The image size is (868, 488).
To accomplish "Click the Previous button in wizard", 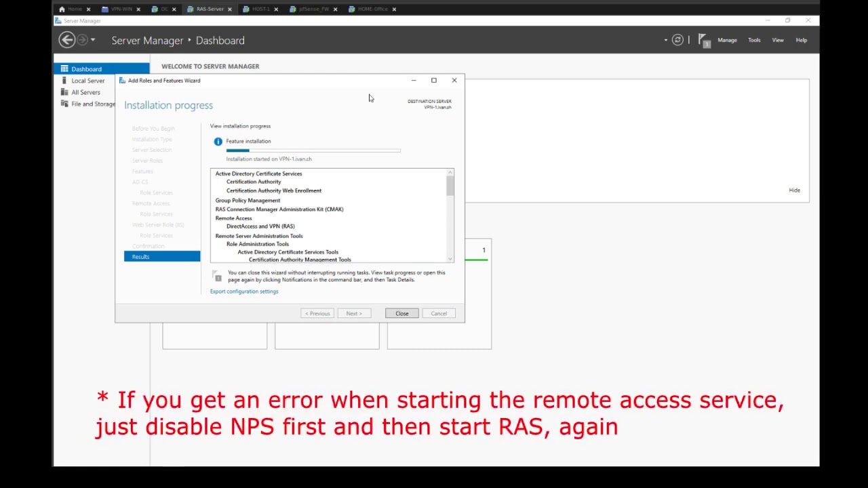I will (x=317, y=313).
